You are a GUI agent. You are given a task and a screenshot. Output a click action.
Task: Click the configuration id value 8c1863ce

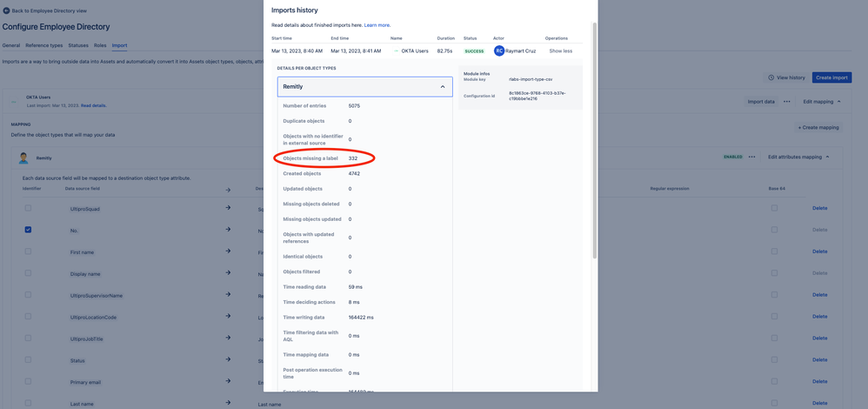coord(537,96)
